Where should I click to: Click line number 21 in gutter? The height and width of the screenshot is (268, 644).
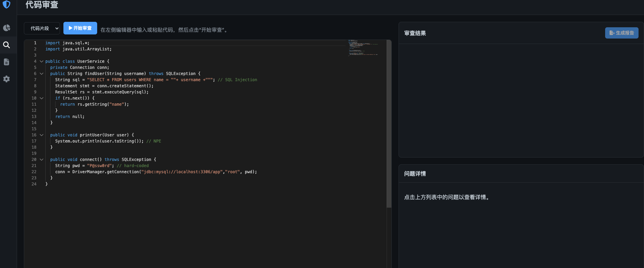(34, 166)
